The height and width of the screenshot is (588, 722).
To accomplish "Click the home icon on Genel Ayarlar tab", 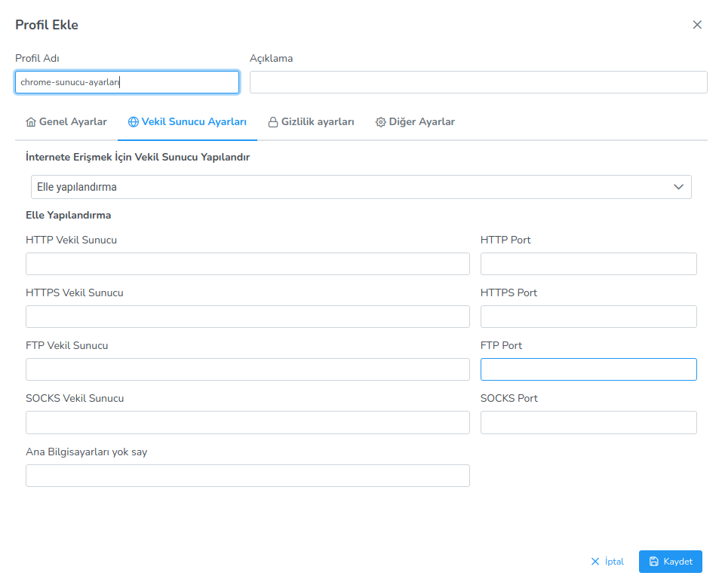I will pyautogui.click(x=31, y=122).
